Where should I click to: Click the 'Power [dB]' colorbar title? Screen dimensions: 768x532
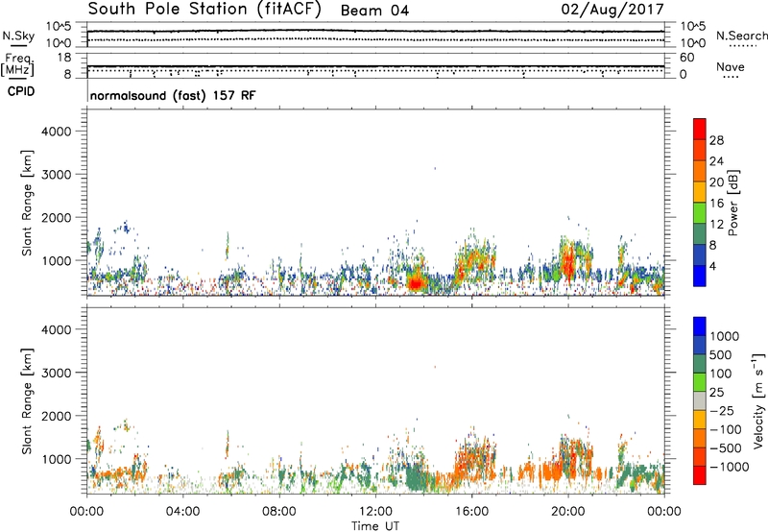tap(733, 203)
